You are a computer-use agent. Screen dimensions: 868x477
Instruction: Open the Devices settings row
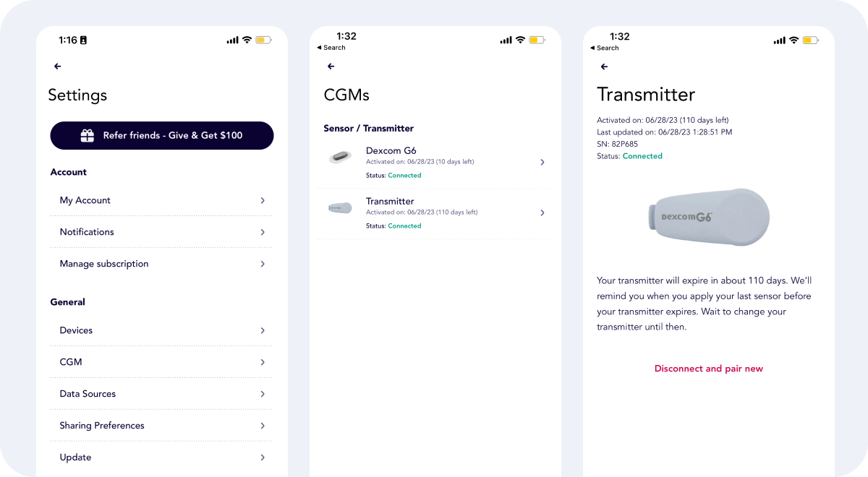pos(162,330)
